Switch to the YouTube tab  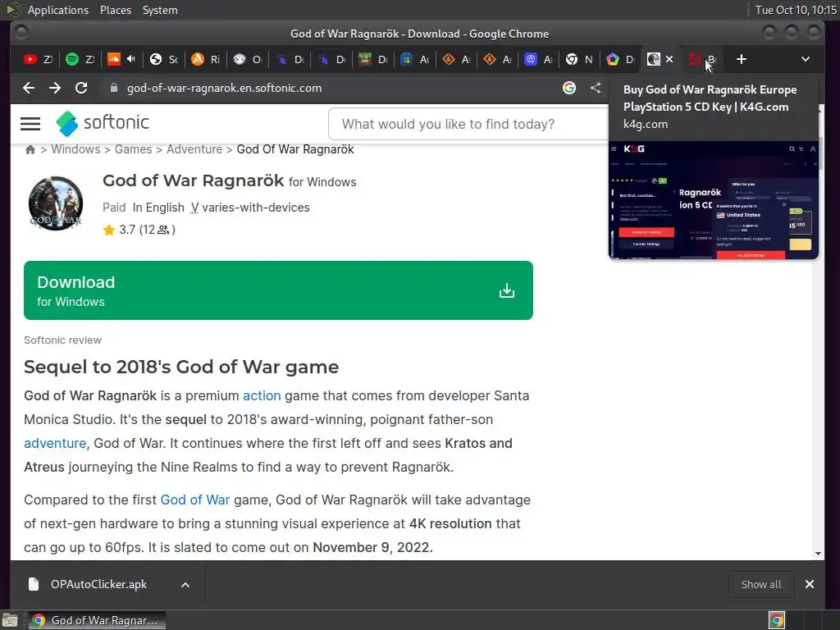[x=36, y=59]
